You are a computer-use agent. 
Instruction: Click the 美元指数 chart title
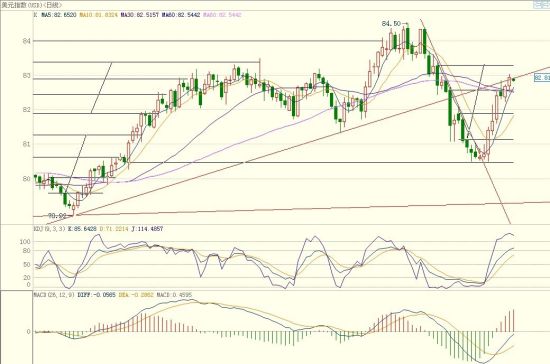click(x=31, y=5)
